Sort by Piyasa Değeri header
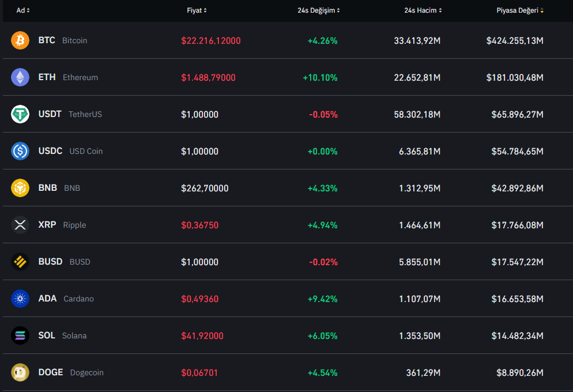Viewport: 573px width, 392px height. pos(520,10)
